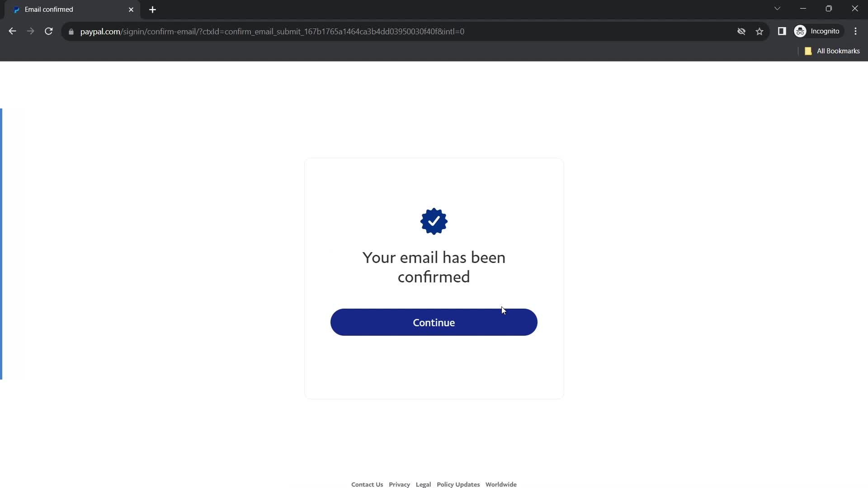Screen dimensions: 868x488
Task: Click the Policy Updates footer link
Action: (458, 484)
